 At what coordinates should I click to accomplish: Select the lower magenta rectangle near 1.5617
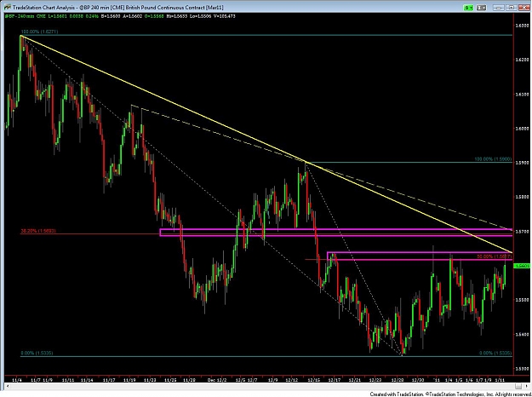420,256
